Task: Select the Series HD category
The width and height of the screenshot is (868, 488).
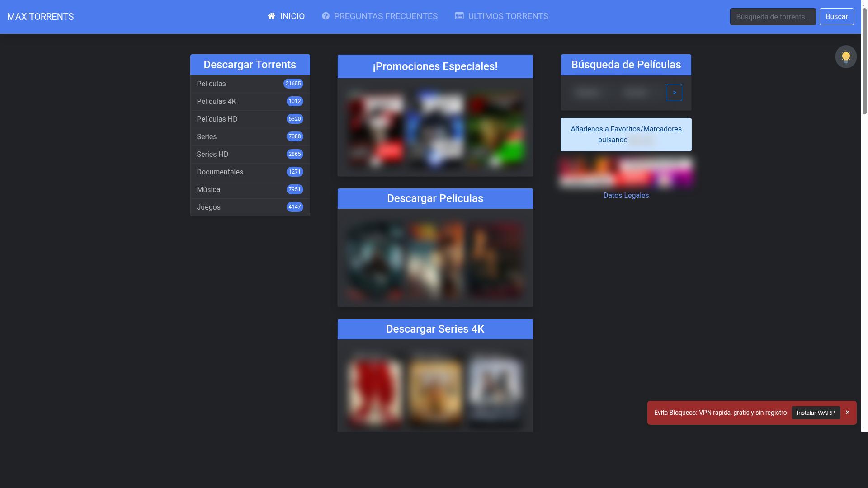Action: coord(212,154)
